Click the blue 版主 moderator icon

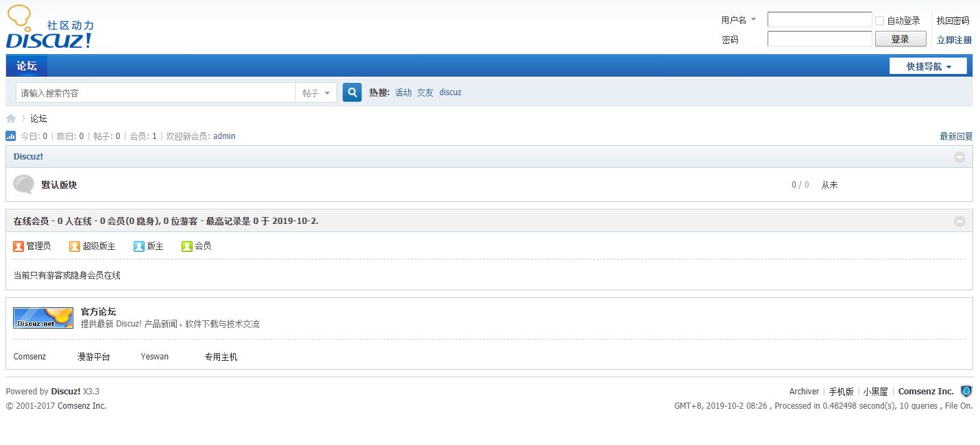(139, 246)
